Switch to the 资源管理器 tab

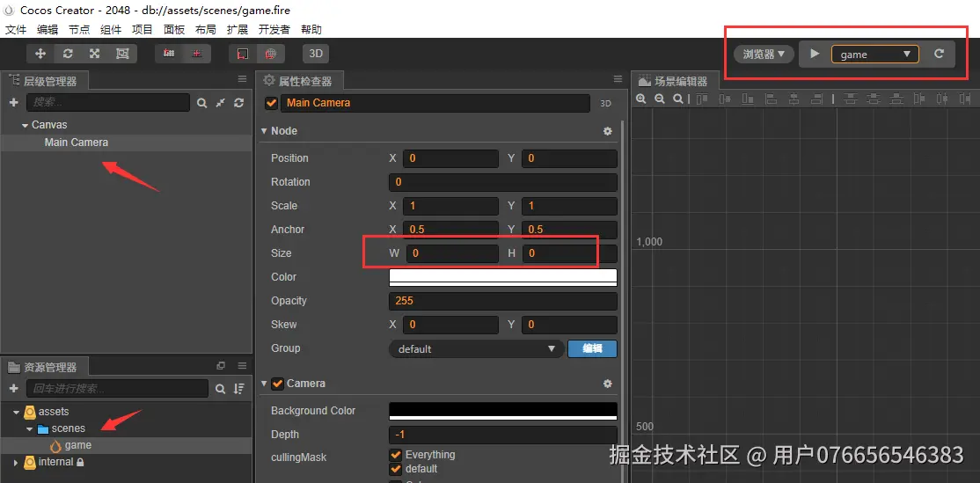tap(43, 368)
